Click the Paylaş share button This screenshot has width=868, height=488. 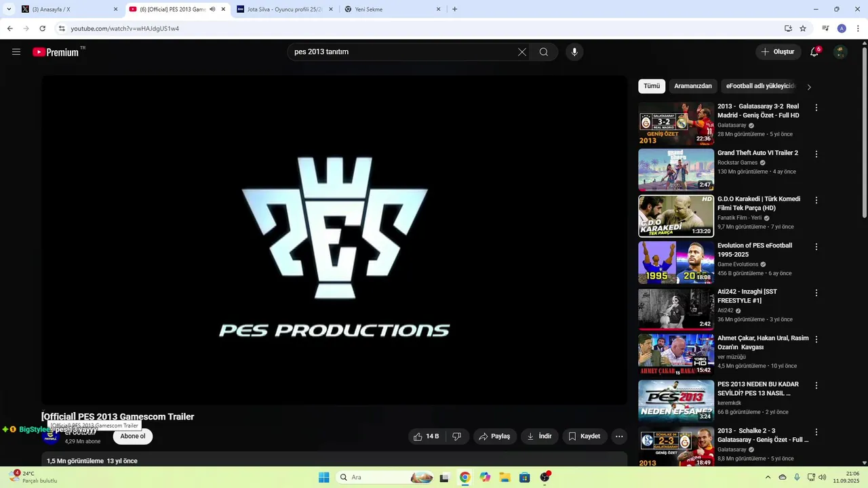495,436
